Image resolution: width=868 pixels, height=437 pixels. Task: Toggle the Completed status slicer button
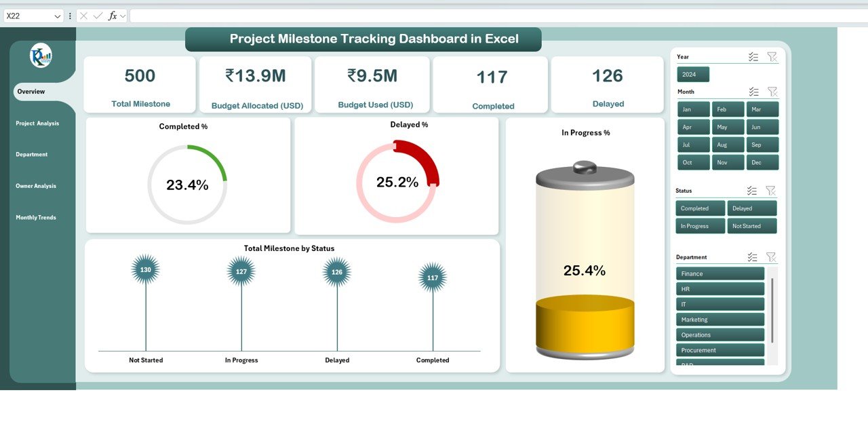pyautogui.click(x=700, y=208)
